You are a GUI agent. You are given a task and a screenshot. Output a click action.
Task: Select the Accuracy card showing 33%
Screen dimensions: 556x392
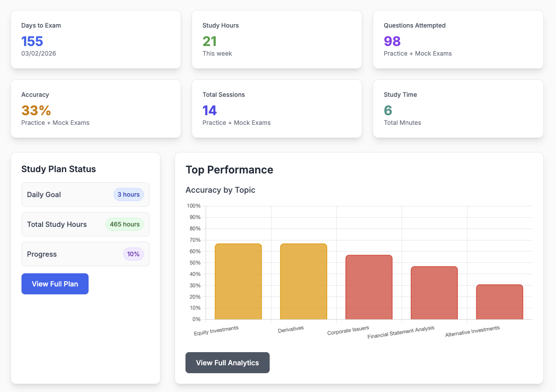pos(96,109)
